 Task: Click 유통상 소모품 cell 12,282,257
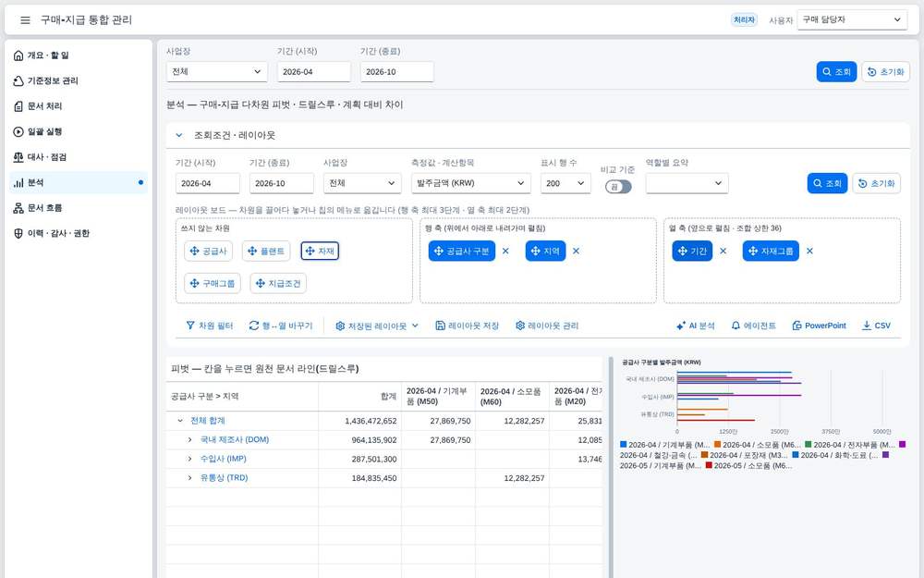click(513, 478)
